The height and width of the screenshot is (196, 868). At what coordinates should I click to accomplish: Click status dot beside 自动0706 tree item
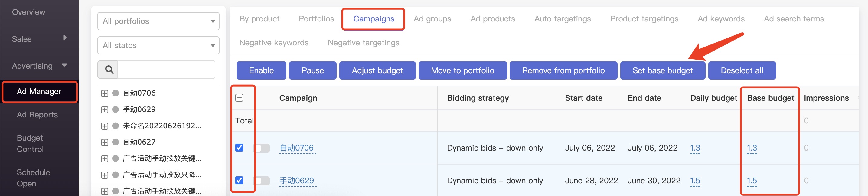(x=116, y=93)
